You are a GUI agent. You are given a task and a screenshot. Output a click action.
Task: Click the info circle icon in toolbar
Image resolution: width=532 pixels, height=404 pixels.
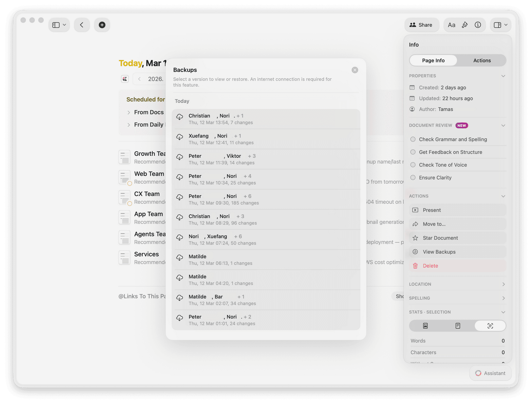tap(478, 25)
